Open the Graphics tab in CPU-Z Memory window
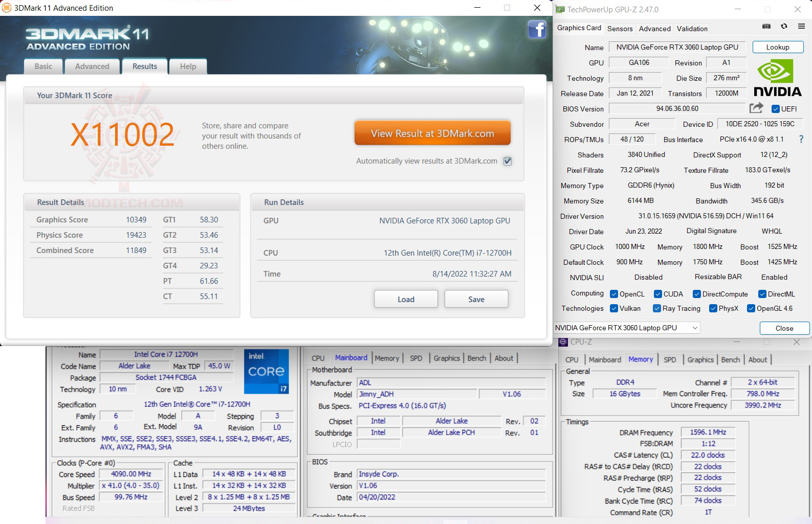 (x=700, y=360)
